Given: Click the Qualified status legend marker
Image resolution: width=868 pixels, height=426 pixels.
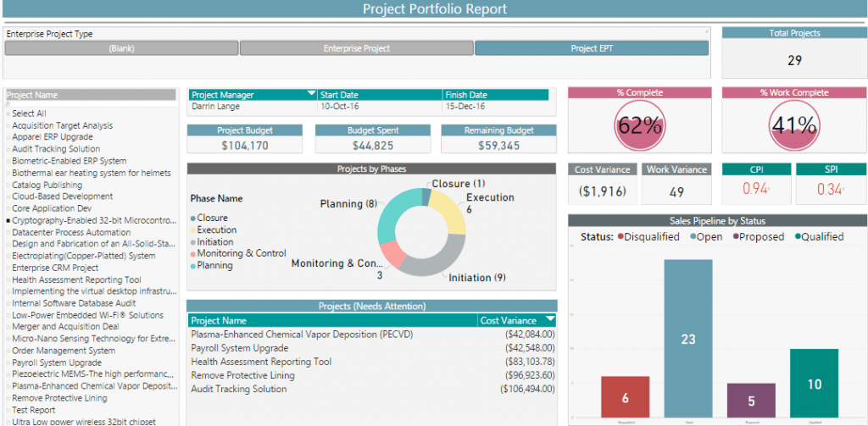Looking at the screenshot, I should coord(798,237).
